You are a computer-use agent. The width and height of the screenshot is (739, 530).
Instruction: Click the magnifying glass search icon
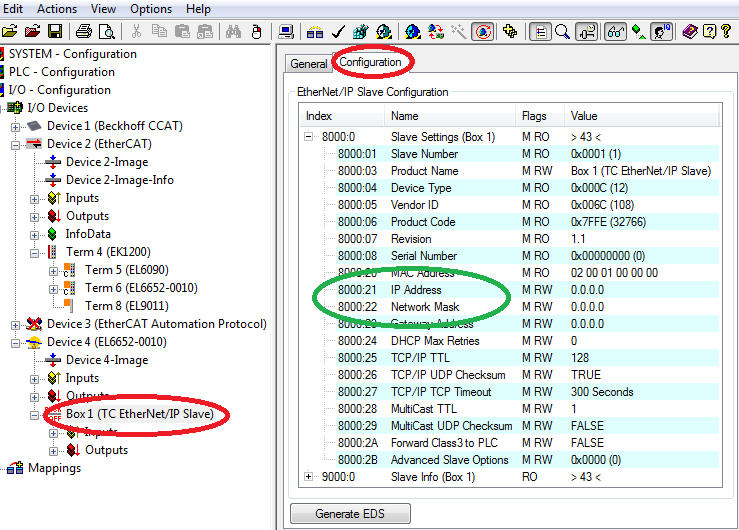[x=562, y=32]
